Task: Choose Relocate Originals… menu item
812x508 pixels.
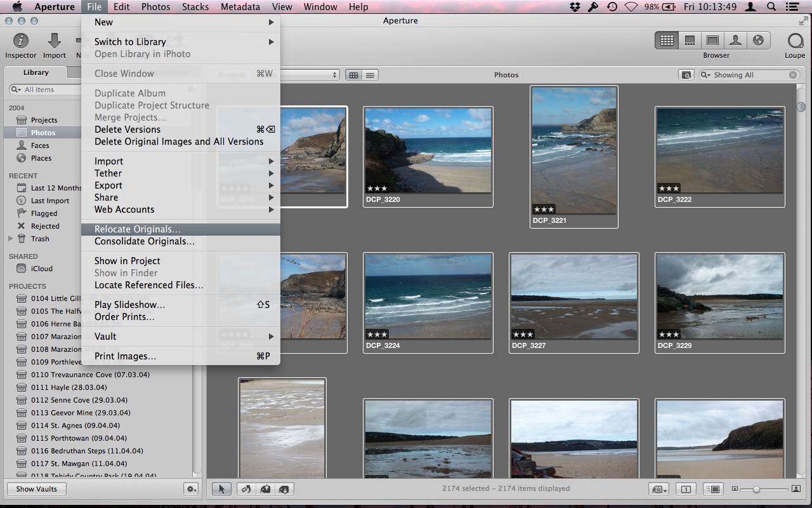Action: point(181,229)
